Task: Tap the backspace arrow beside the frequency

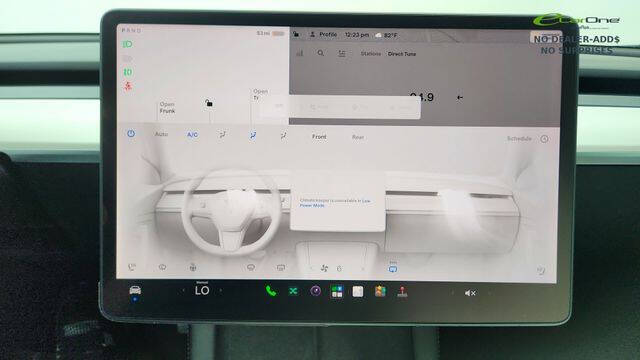Action: pos(460,98)
